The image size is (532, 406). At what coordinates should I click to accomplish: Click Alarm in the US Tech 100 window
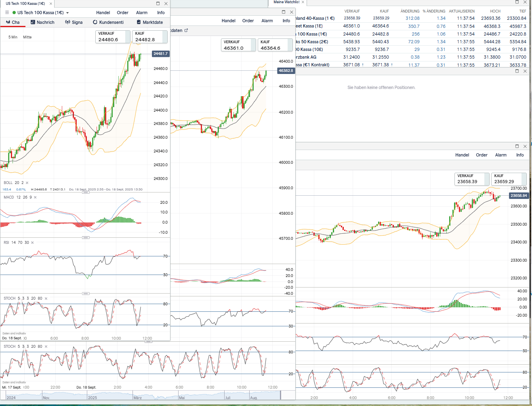tap(142, 13)
